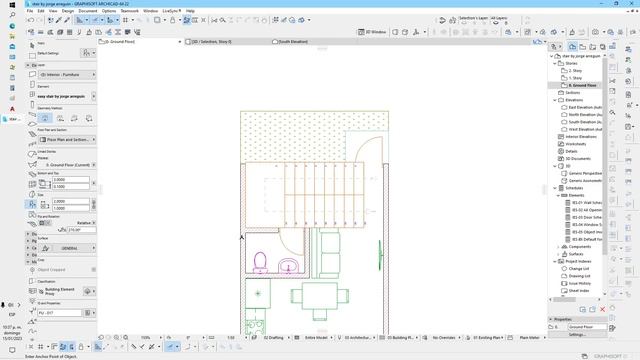The image size is (640, 360).
Task: Open the Document menu
Action: pos(88,11)
